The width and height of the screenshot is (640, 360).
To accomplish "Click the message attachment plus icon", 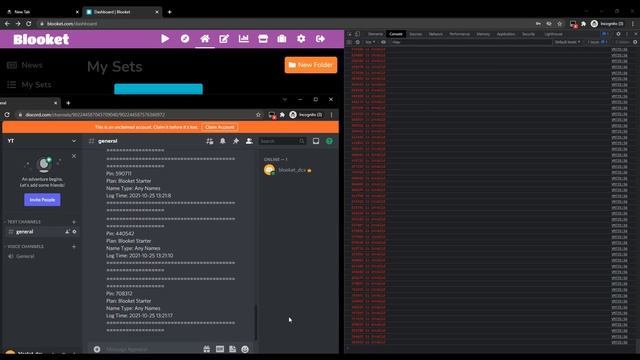I will click(x=97, y=349).
